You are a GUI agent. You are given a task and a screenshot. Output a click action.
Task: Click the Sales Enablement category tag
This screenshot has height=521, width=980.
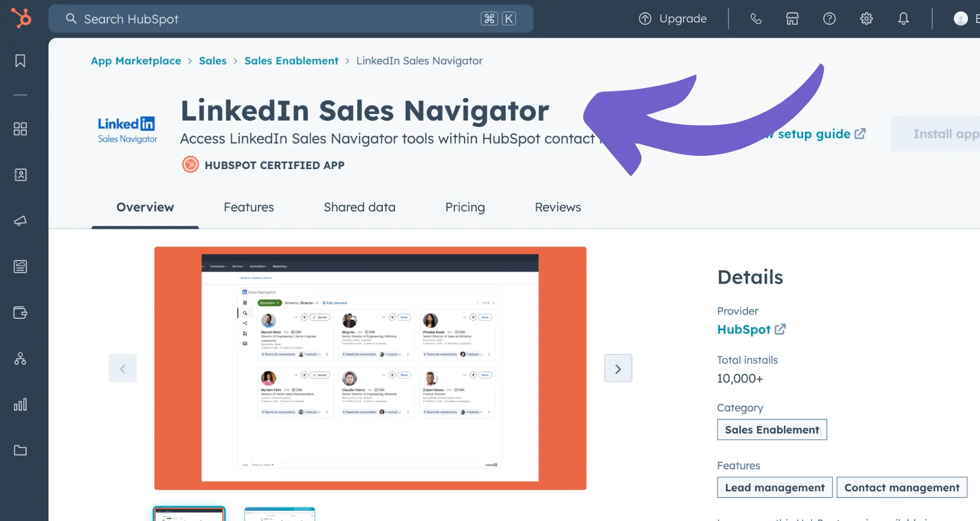pos(772,430)
